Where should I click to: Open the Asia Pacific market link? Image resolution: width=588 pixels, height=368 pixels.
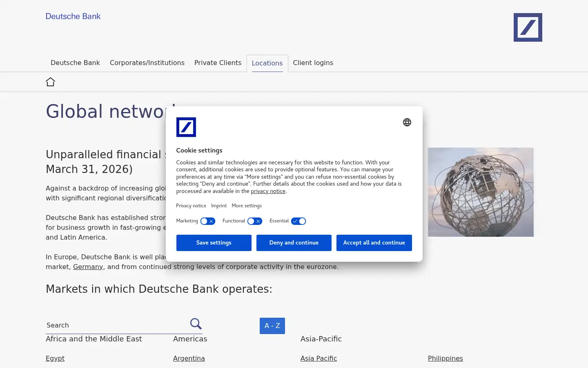(318, 358)
